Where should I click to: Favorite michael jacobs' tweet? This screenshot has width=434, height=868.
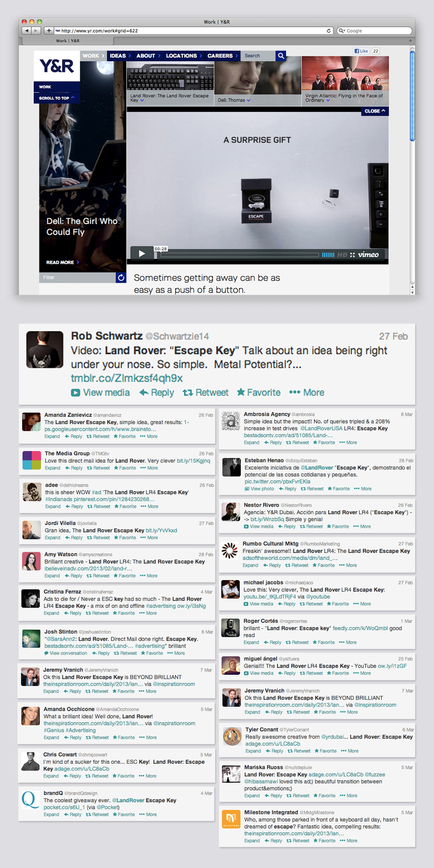coord(338,604)
